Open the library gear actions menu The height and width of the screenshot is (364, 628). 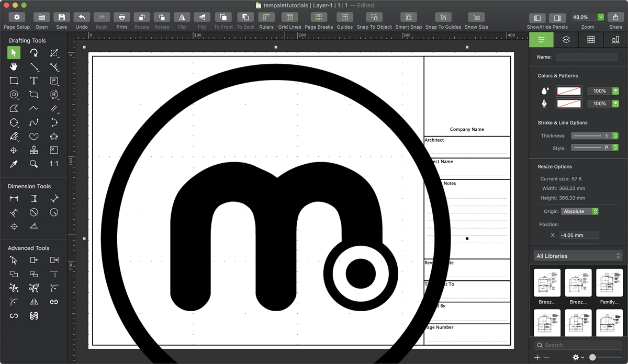(578, 357)
